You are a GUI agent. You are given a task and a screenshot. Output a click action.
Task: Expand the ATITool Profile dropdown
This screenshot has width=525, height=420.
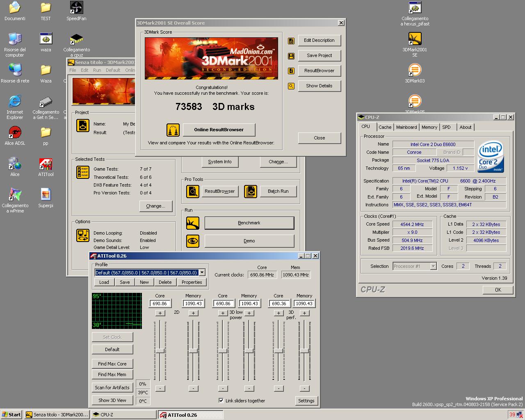202,272
